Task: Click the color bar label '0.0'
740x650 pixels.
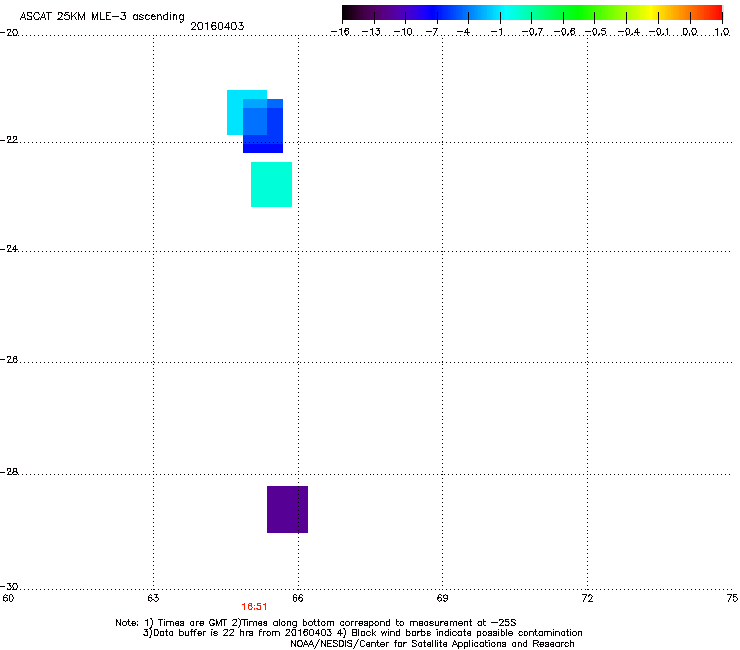Action: tap(690, 32)
